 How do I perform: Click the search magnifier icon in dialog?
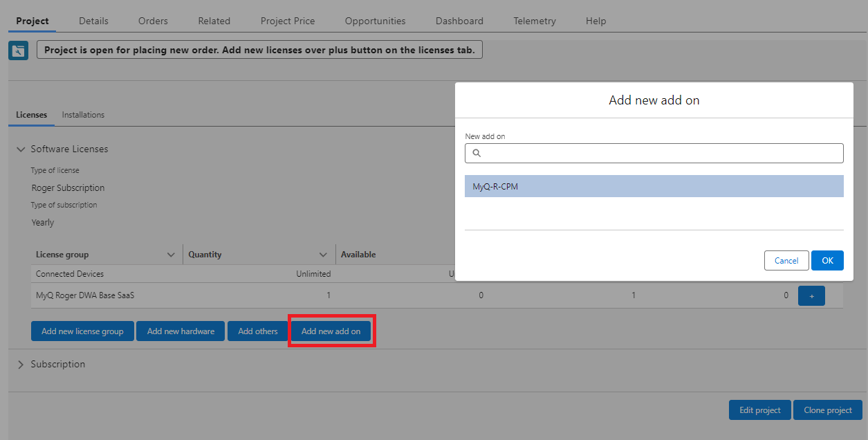point(477,153)
